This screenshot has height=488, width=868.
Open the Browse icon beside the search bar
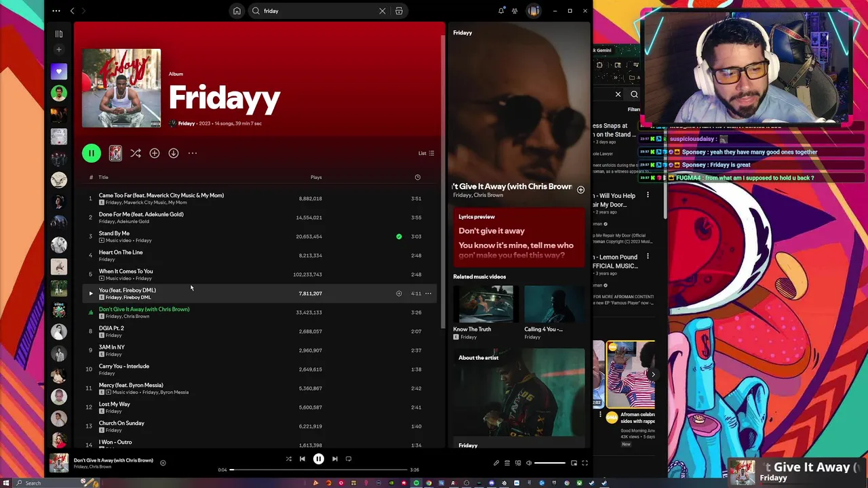click(x=399, y=11)
